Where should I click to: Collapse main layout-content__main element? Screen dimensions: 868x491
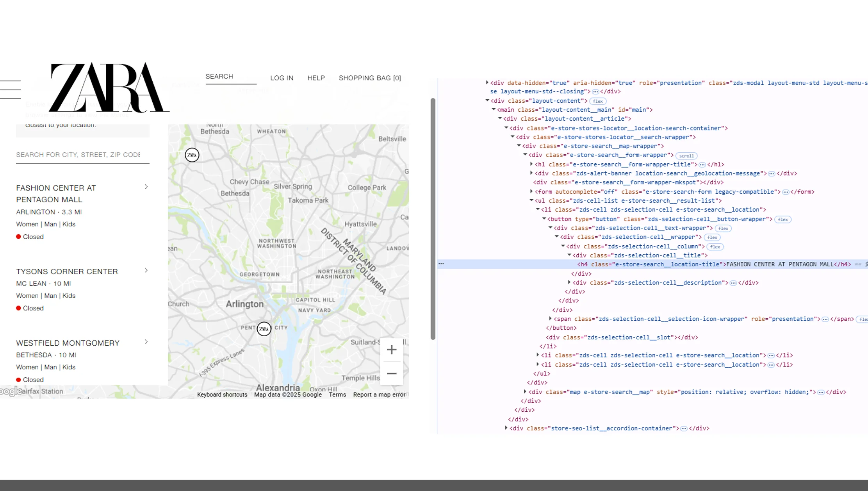point(494,109)
